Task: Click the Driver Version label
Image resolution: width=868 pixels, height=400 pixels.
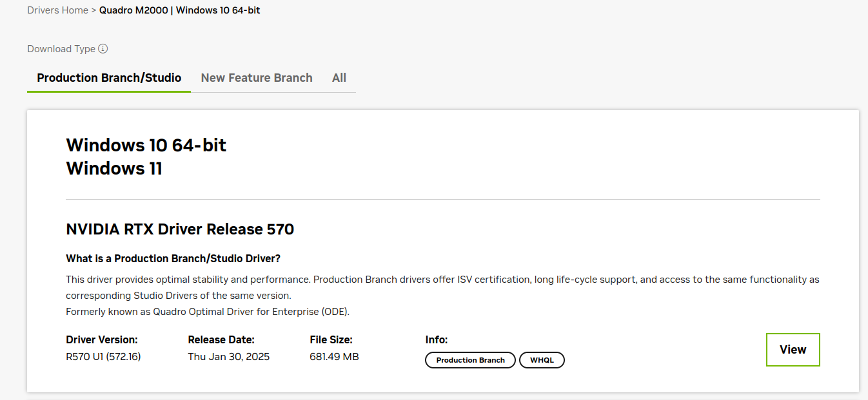Action: tap(102, 339)
